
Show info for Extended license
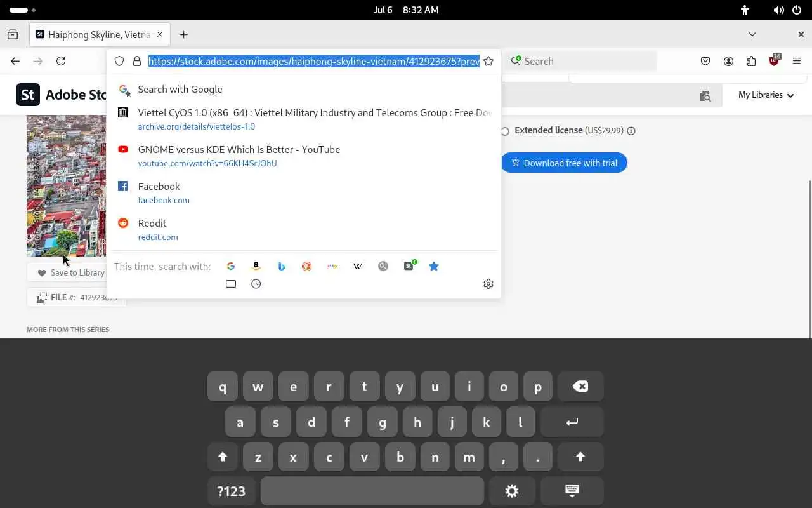(631, 131)
